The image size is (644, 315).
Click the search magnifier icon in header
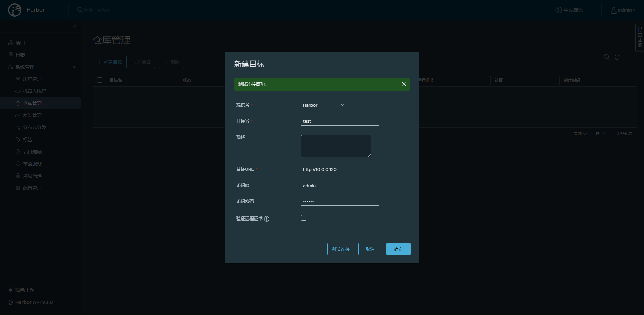pos(80,10)
